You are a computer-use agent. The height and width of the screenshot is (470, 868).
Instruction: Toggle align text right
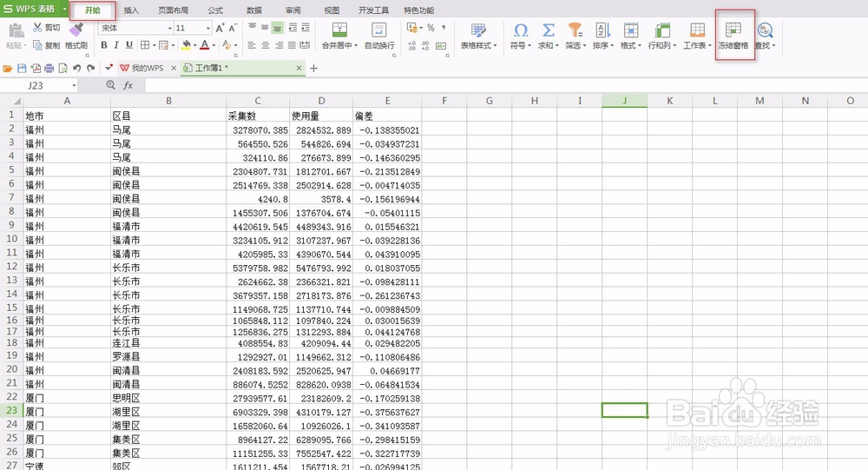[x=279, y=45]
